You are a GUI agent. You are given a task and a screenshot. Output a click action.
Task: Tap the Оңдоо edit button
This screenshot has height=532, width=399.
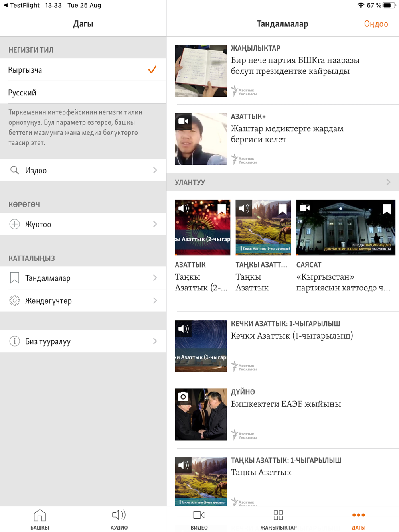click(x=376, y=24)
